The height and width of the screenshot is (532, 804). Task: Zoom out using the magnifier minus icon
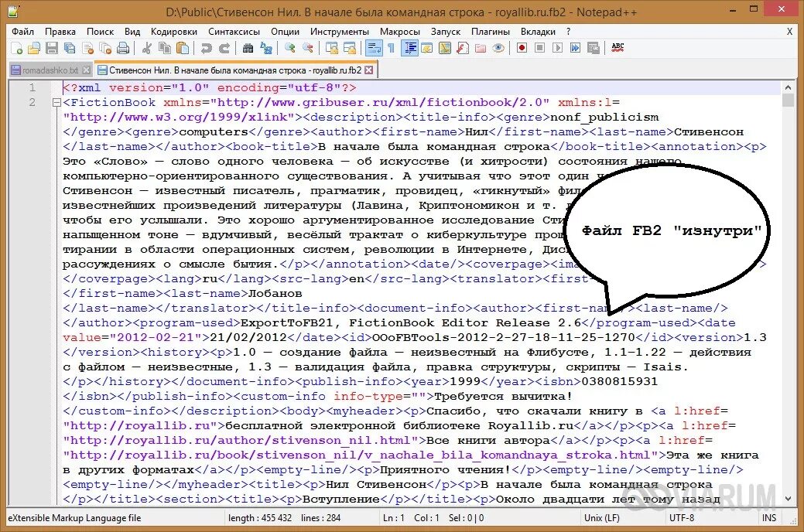[308, 48]
